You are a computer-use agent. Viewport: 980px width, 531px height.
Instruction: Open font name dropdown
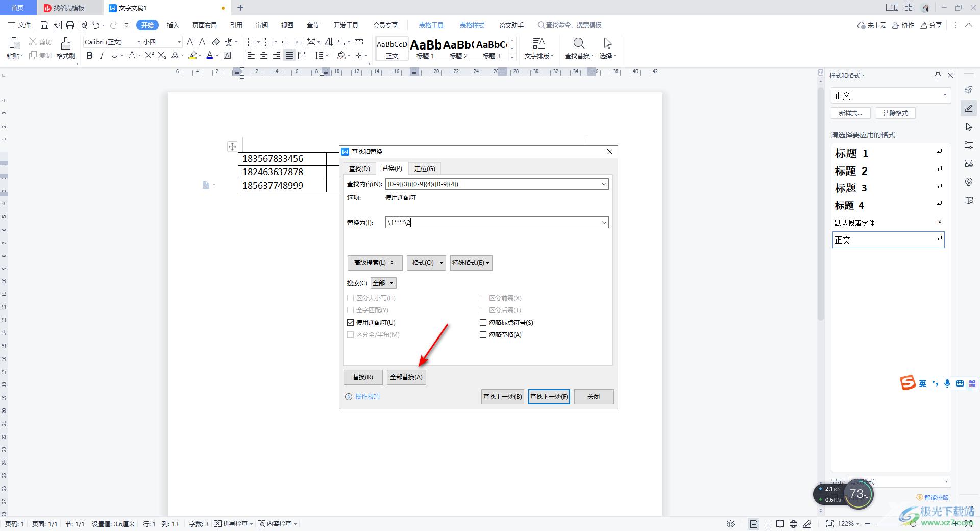pos(139,42)
